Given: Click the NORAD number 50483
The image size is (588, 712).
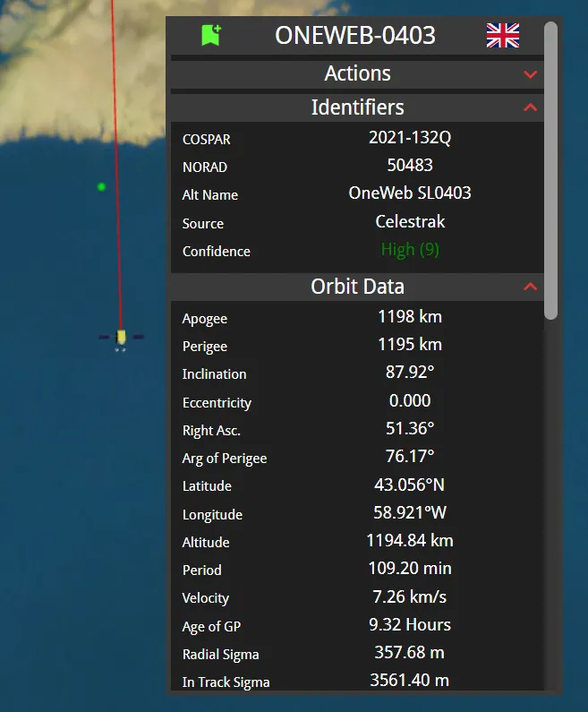Looking at the screenshot, I should [x=410, y=166].
